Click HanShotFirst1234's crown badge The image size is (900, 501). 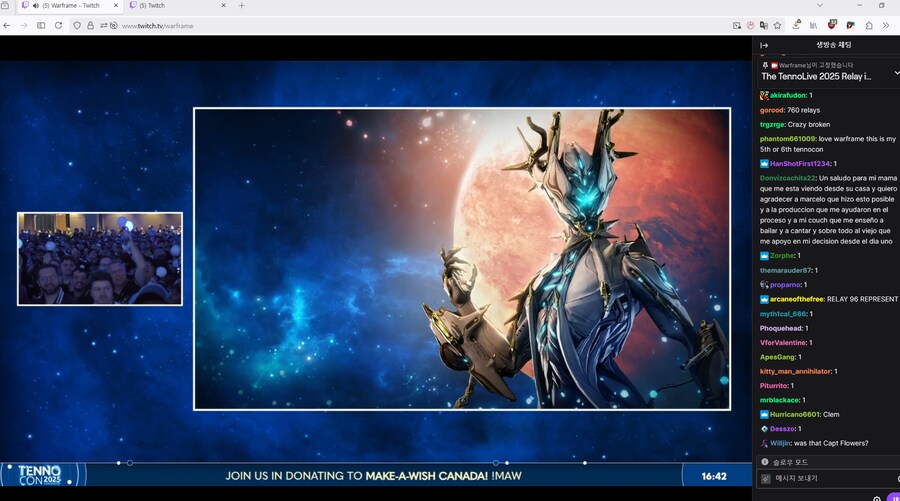[764, 164]
